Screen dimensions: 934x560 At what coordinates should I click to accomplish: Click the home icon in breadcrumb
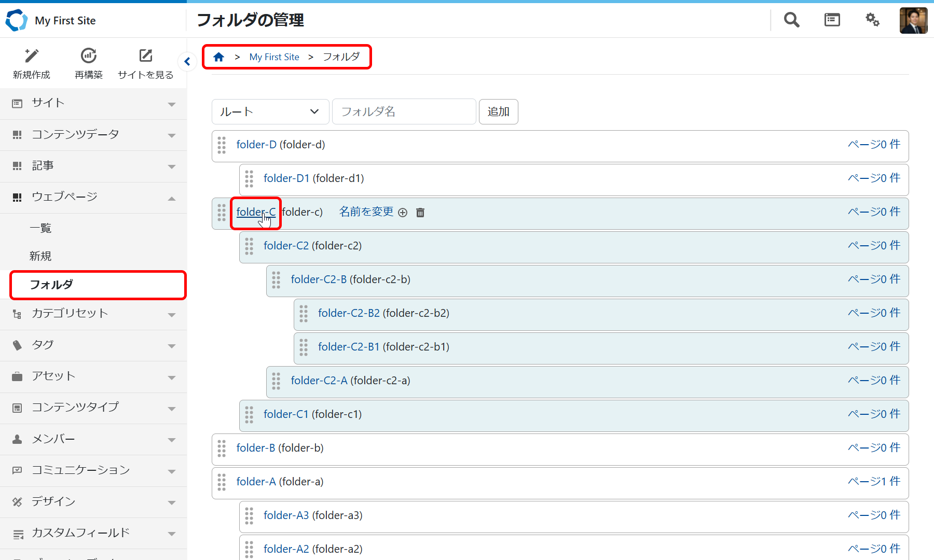(219, 57)
